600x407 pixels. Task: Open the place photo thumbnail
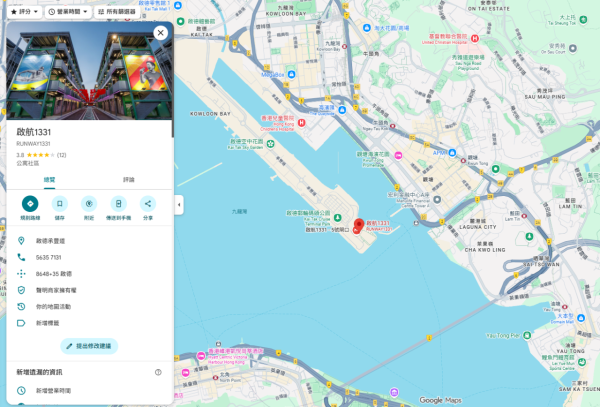coord(89,71)
